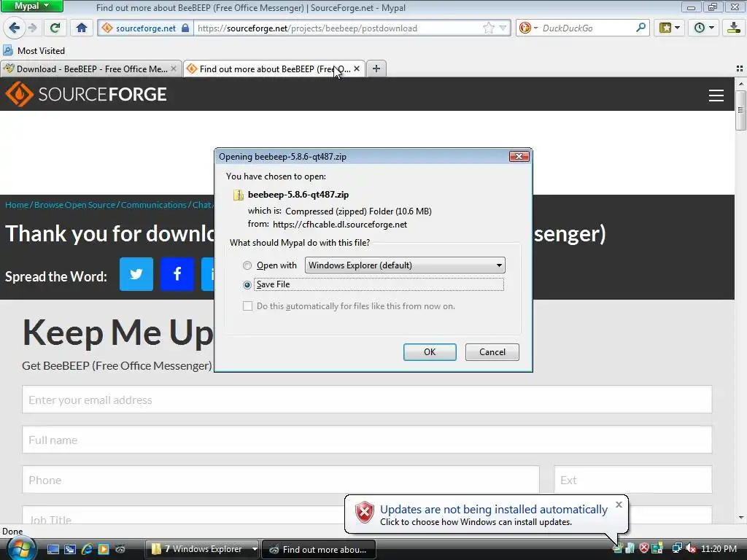Share on Facebook button
This screenshot has height=560, width=747.
point(177,274)
